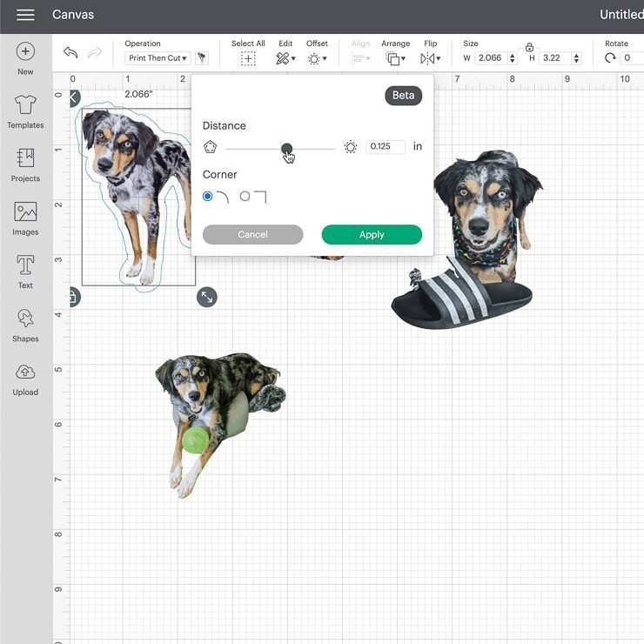Select the Text tool
The image size is (644, 644).
coord(25,266)
